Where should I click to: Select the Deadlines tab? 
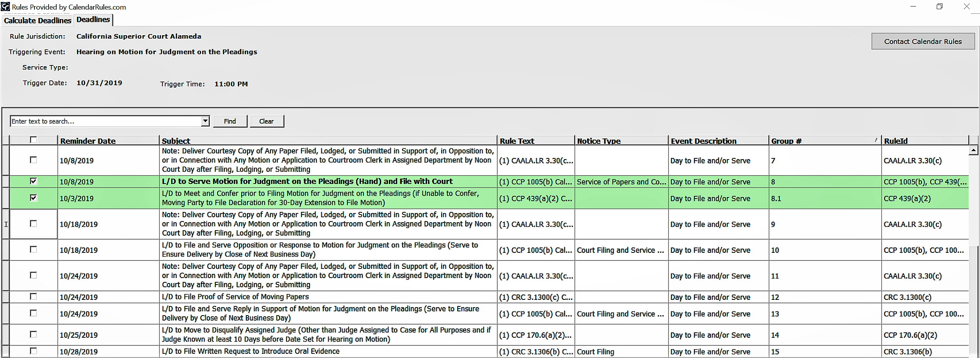(x=93, y=20)
